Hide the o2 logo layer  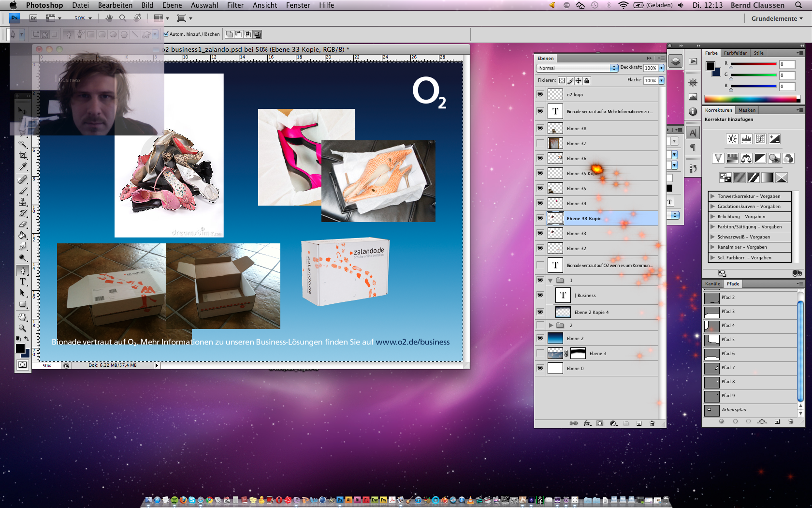(540, 94)
